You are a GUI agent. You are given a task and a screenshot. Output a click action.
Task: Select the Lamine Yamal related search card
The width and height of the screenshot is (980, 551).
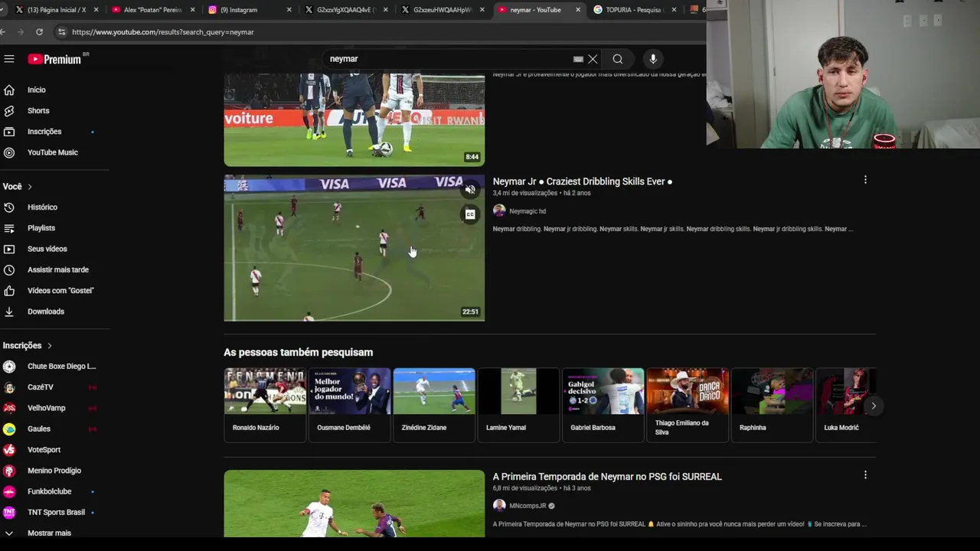point(518,405)
